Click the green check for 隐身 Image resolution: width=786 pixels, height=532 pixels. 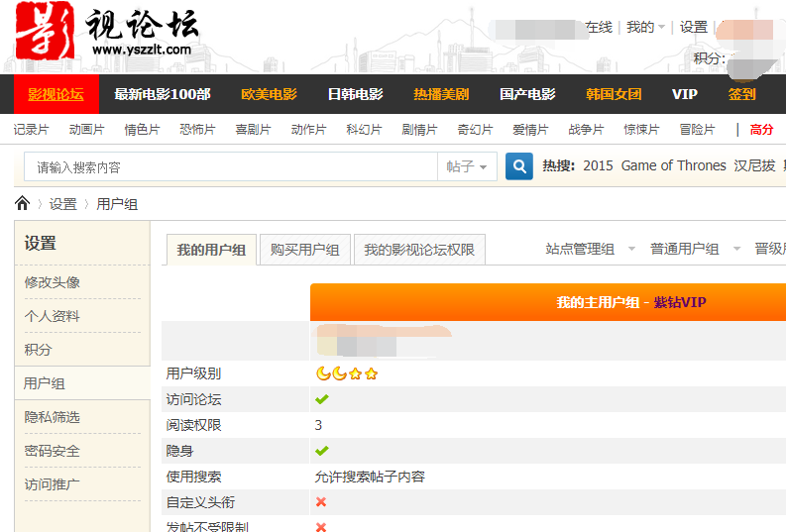(x=322, y=451)
